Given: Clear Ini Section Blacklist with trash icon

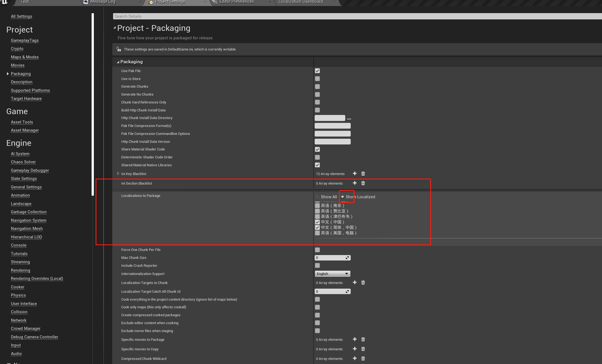Looking at the screenshot, I should (363, 183).
